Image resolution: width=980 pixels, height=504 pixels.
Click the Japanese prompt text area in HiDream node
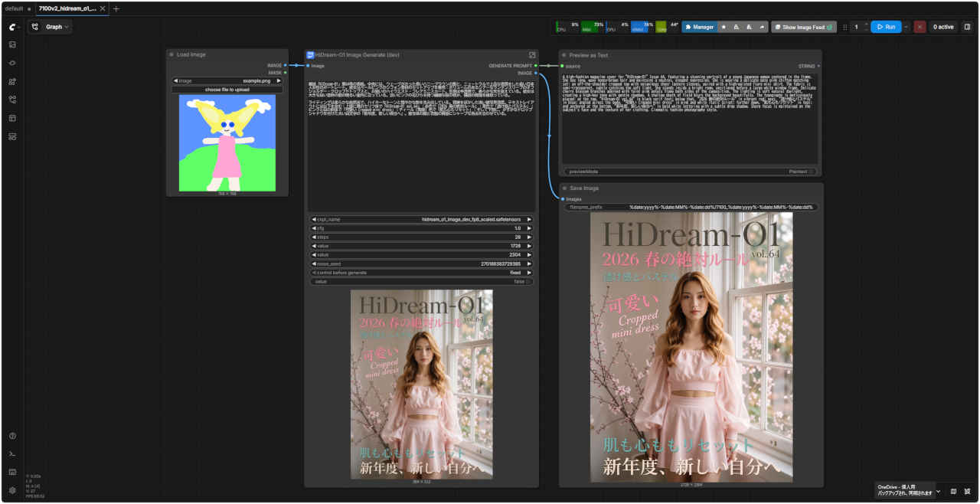(421, 144)
